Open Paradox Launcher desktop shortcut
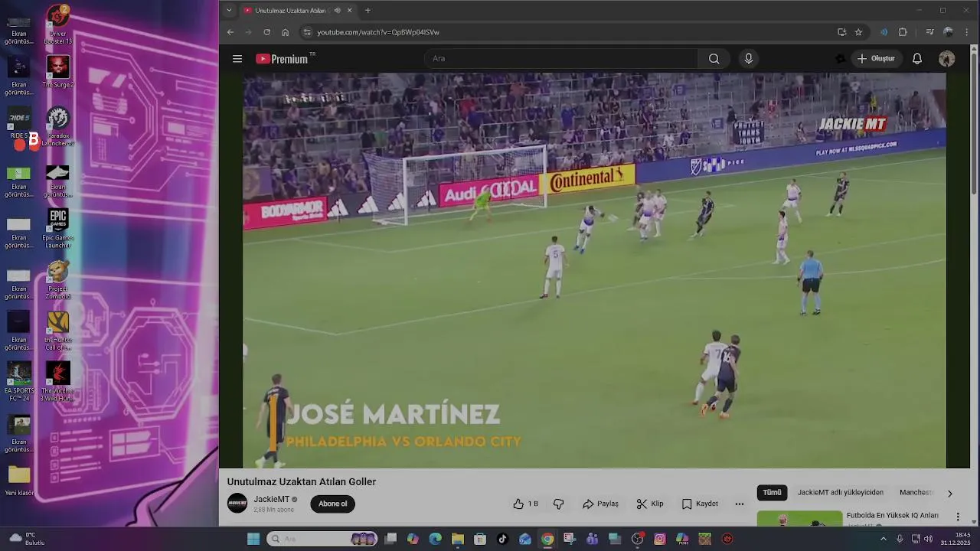 pyautogui.click(x=58, y=127)
